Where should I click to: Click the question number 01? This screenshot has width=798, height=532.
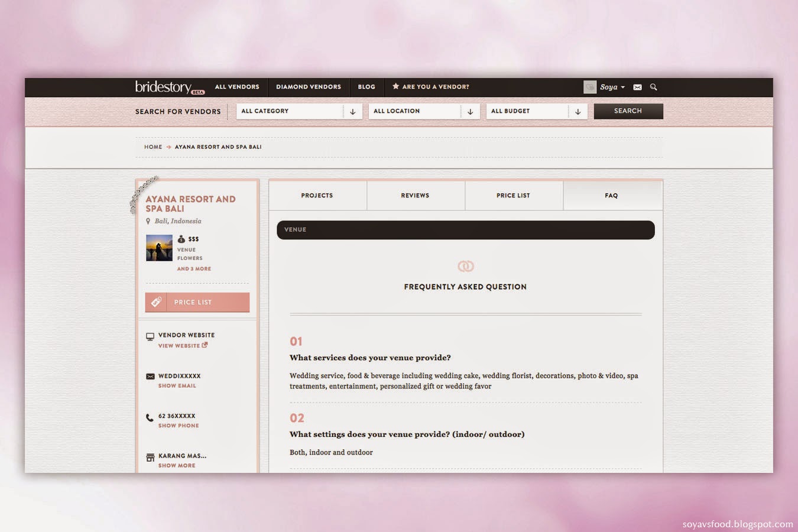pos(296,342)
